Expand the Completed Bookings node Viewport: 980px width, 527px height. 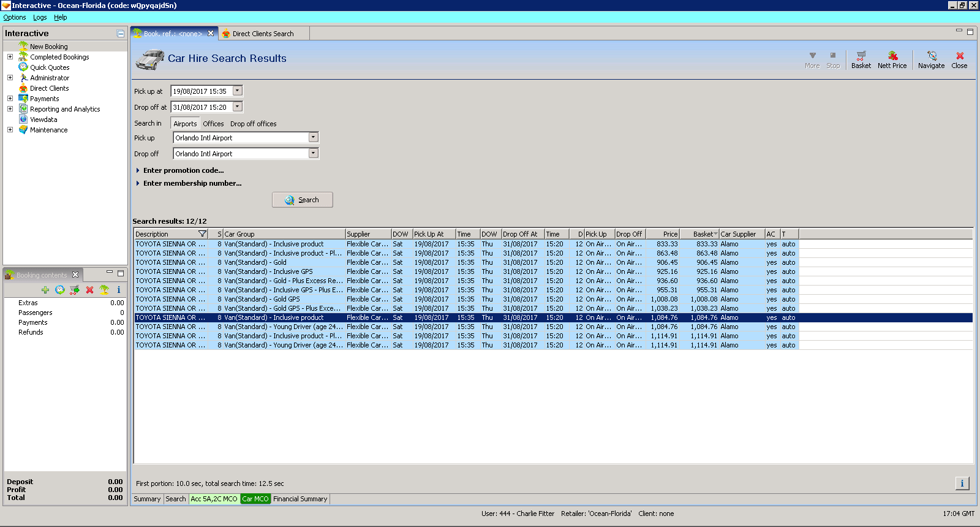(x=10, y=57)
